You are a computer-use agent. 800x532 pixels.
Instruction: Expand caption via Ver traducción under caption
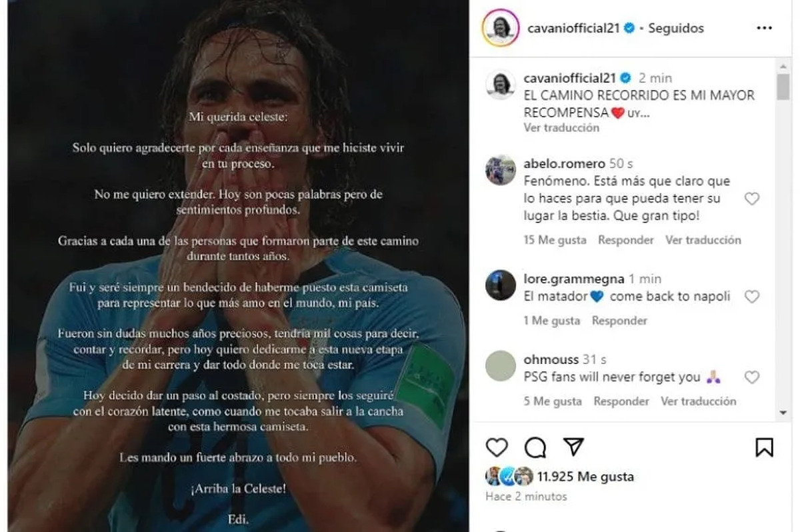[x=561, y=127]
